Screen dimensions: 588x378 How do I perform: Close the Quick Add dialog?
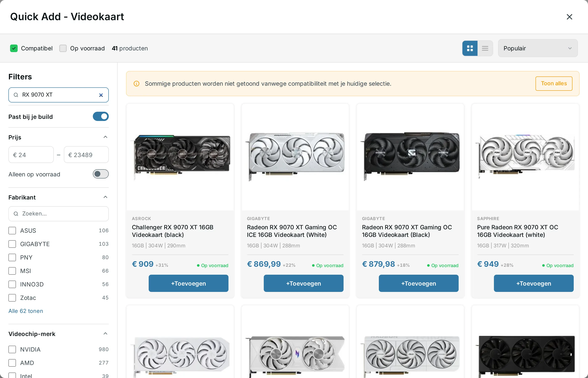point(569,17)
